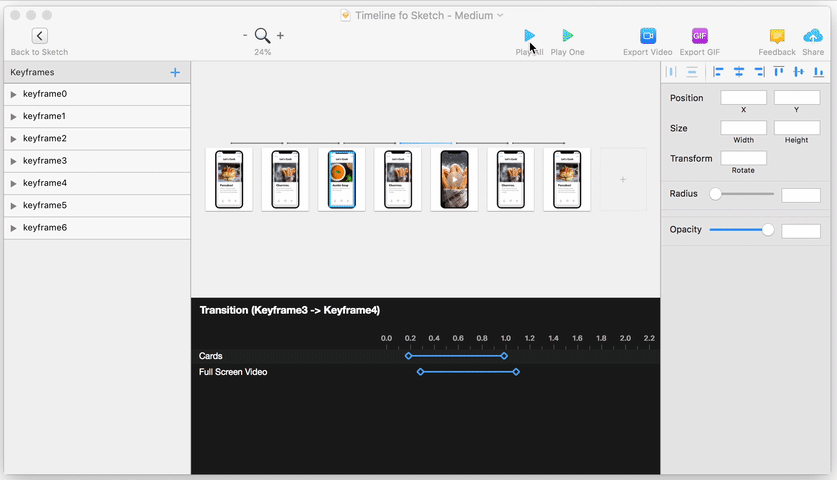Image resolution: width=837 pixels, height=480 pixels.
Task: Select keyframe6 row in the list
Action: coord(97,227)
